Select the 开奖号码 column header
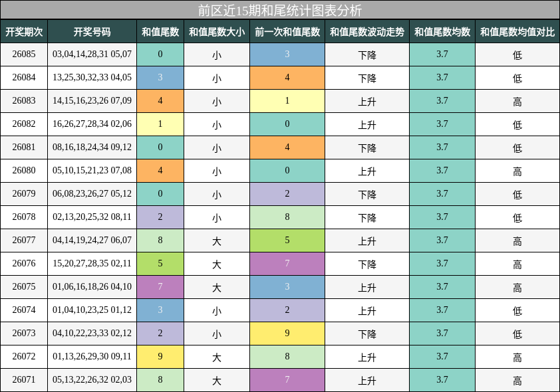Screen dimensions: 560x392 pos(92,32)
